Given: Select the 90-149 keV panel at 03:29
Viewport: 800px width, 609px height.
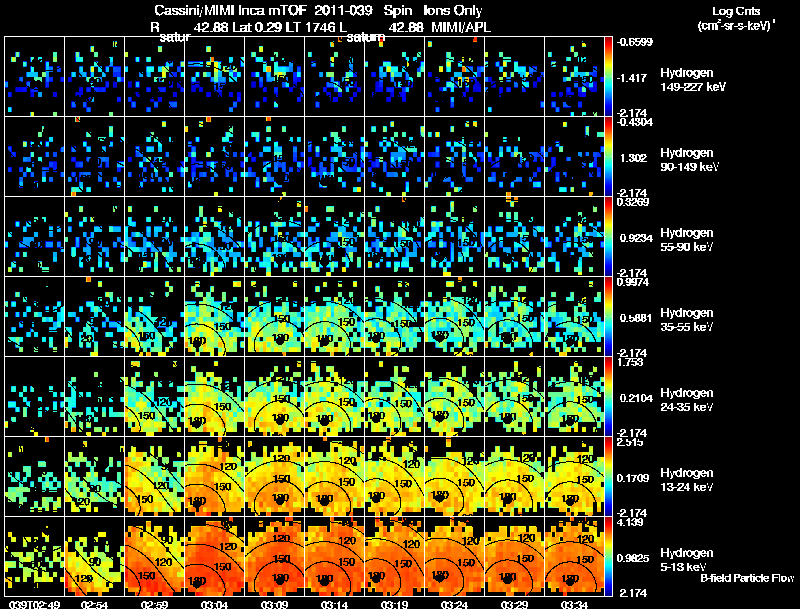Looking at the screenshot, I should pos(514,157).
